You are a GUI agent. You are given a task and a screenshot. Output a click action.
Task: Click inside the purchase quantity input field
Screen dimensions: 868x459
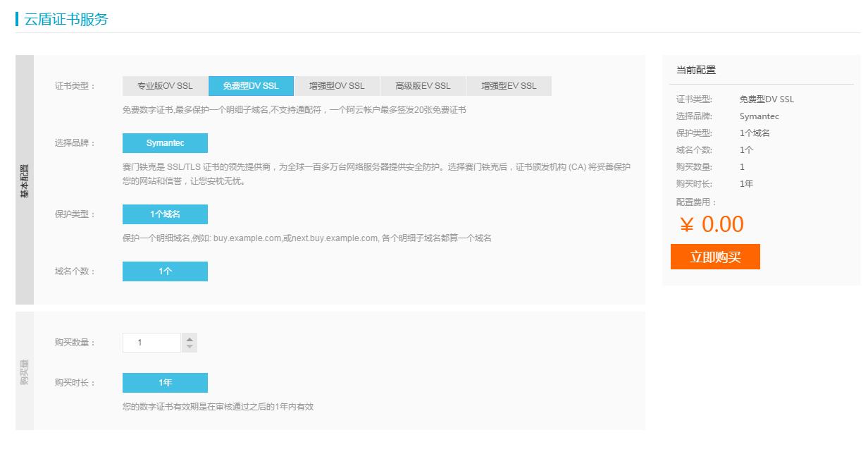[151, 342]
